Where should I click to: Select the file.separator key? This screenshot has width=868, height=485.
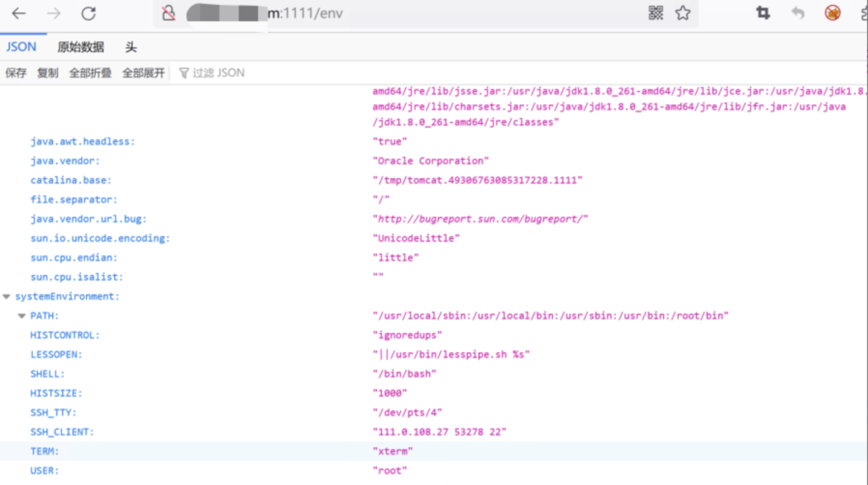74,199
